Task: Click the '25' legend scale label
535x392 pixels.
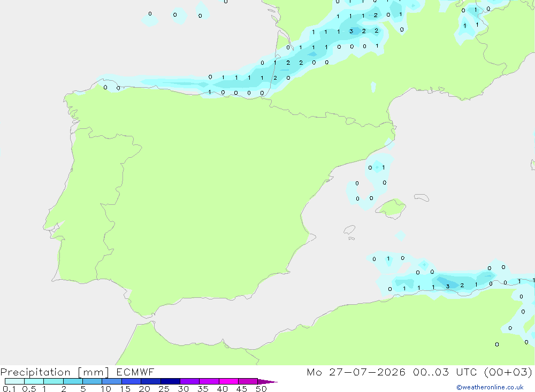Action: [164, 389]
